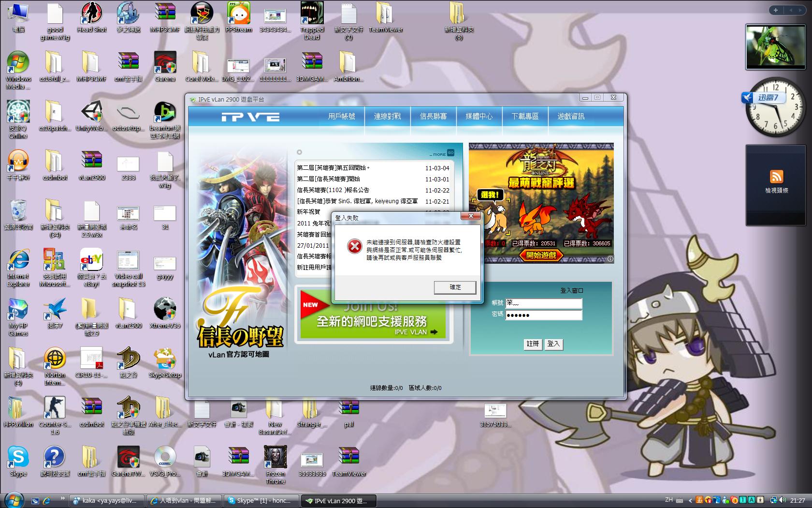Expand Quick Launch overflow chevron on taskbar
The width and height of the screenshot is (812, 508).
(62, 498)
